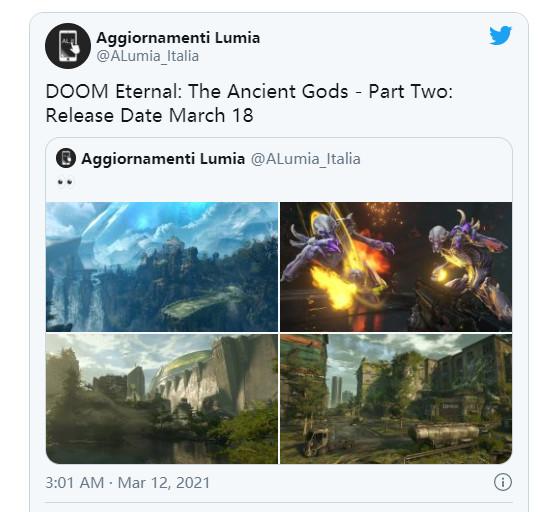The width and height of the screenshot is (559, 512).
Task: Click Aggiornamenti Lumia large profile avatar
Action: pyautogui.click(x=68, y=46)
